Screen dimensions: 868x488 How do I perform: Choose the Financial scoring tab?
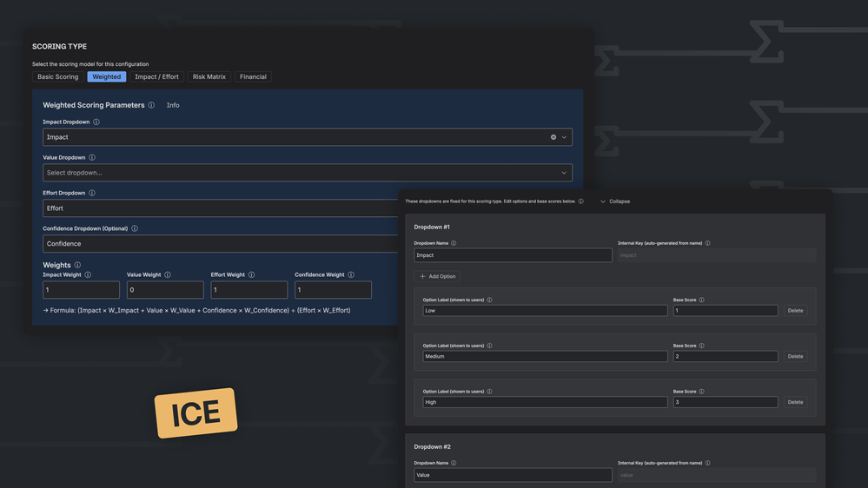pyautogui.click(x=253, y=77)
